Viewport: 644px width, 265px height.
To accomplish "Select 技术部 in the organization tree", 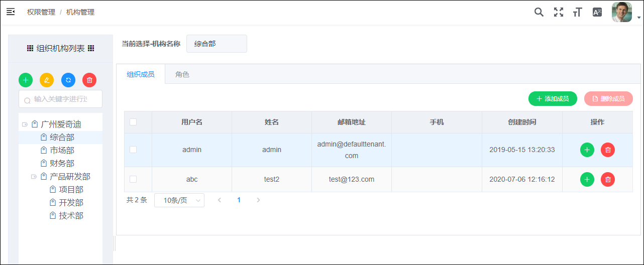I will tap(71, 215).
